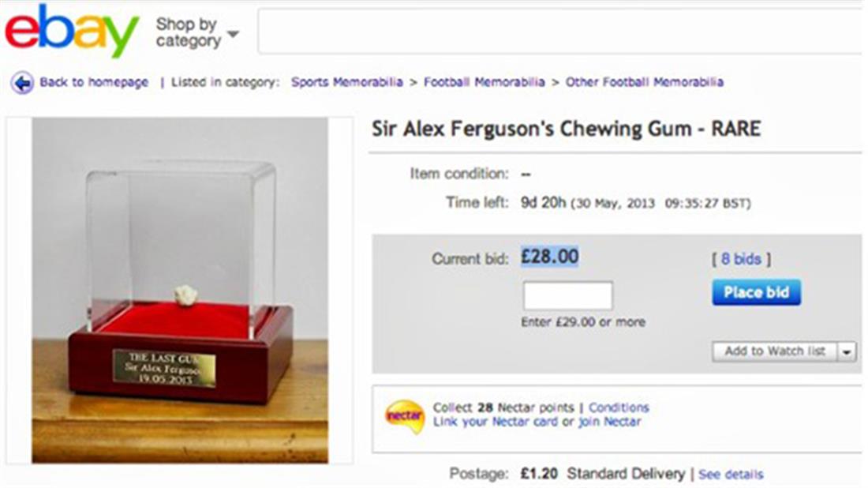
Task: Open postage See details link
Action: [x=731, y=475]
